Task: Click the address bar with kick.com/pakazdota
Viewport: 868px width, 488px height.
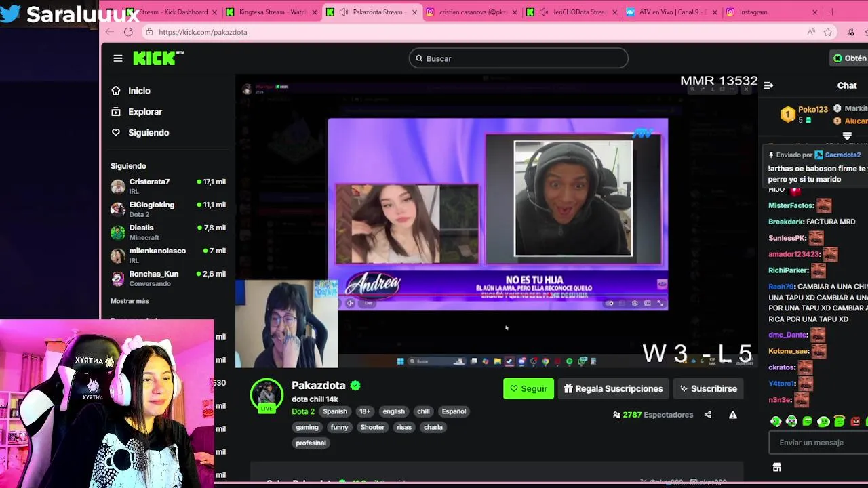Action: coord(475,32)
